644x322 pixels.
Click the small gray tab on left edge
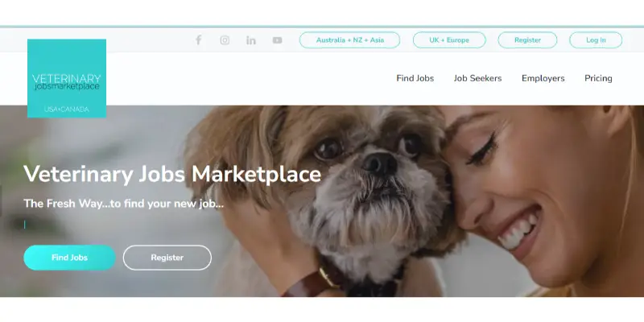tap(1, 200)
